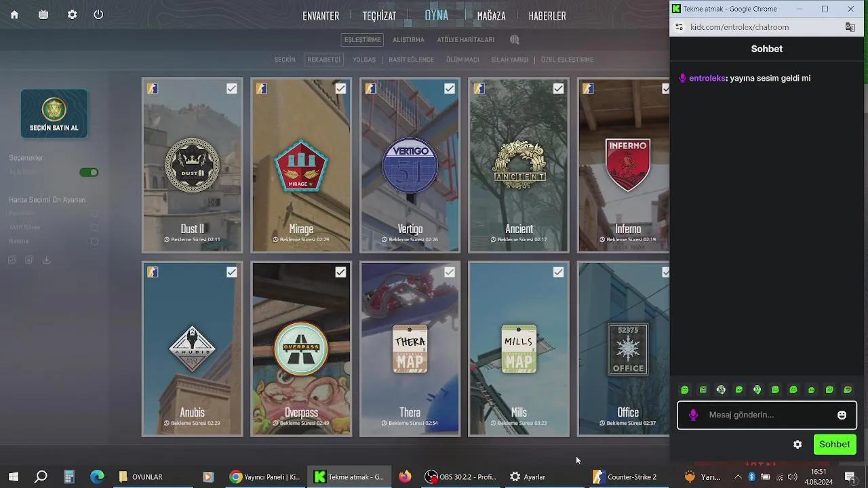The width and height of the screenshot is (868, 488).
Task: Insert the first green emote in chat row
Action: [x=685, y=390]
